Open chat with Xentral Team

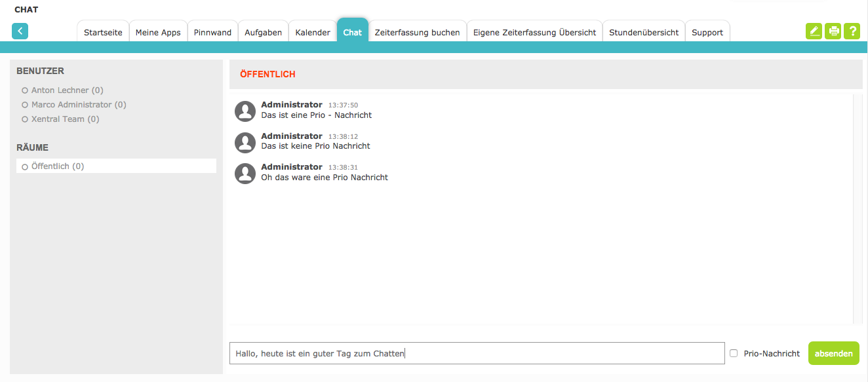pyautogui.click(x=65, y=119)
